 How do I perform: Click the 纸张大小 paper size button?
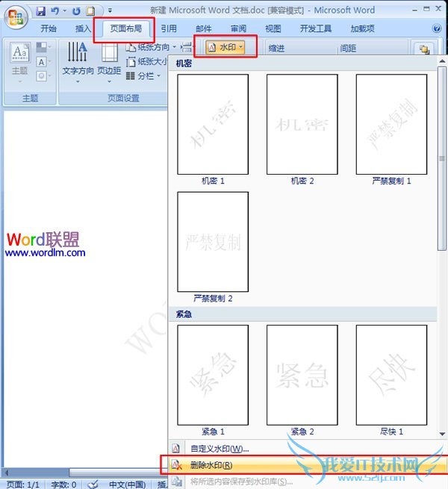(146, 61)
